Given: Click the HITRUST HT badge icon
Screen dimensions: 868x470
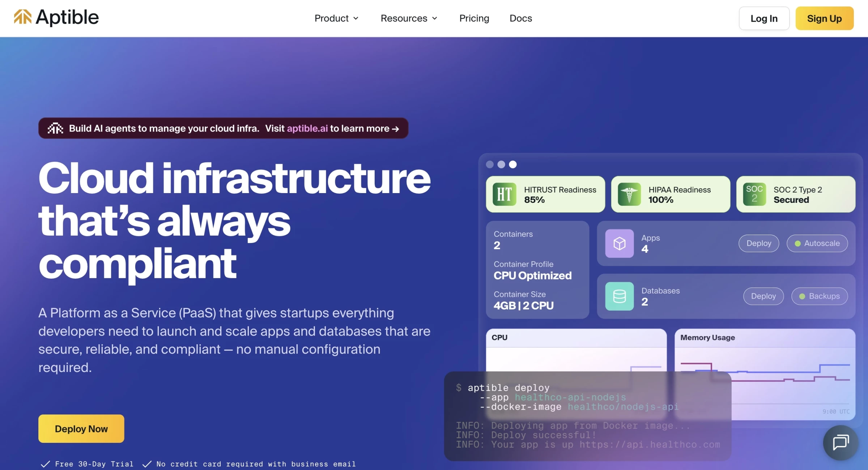Looking at the screenshot, I should [x=505, y=194].
